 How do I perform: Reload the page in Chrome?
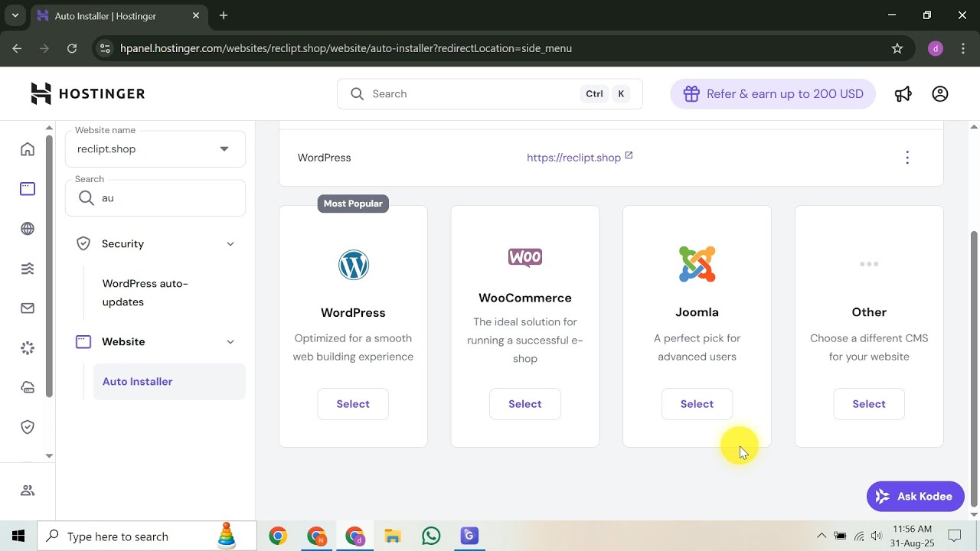[x=72, y=48]
